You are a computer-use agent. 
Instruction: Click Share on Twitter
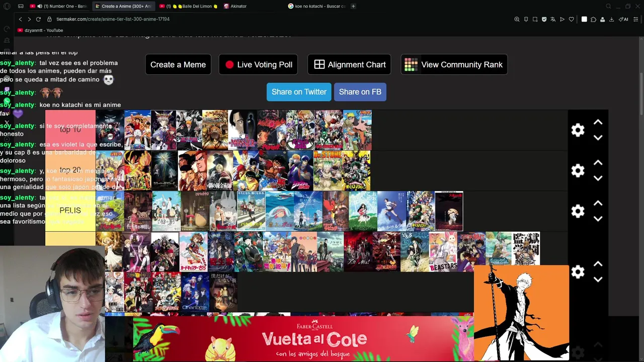click(299, 92)
